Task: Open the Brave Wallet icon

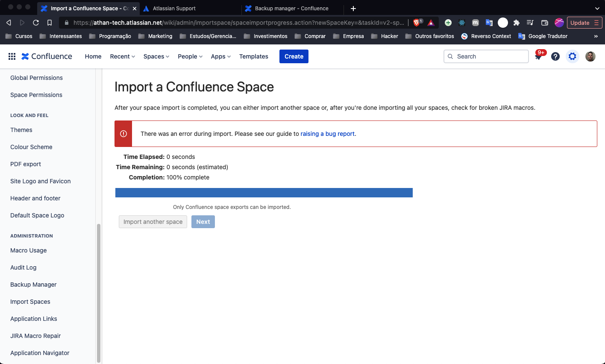Action: (544, 23)
